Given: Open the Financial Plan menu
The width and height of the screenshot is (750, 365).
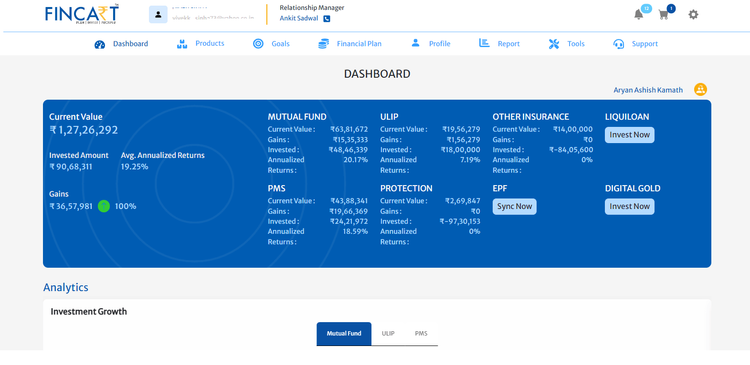Looking at the screenshot, I should pyautogui.click(x=359, y=44).
